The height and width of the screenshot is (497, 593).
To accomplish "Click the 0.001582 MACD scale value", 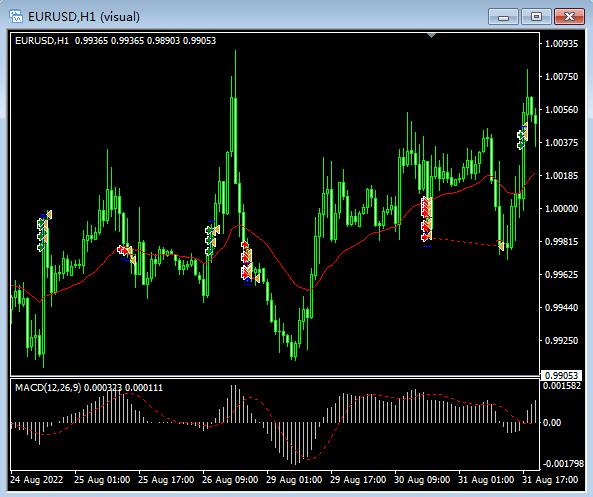I will (562, 386).
